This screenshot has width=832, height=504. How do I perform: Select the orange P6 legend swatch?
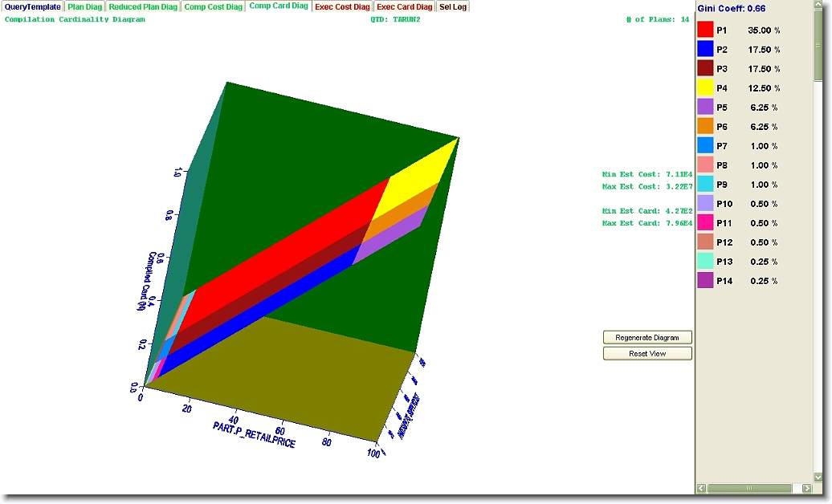pos(705,127)
